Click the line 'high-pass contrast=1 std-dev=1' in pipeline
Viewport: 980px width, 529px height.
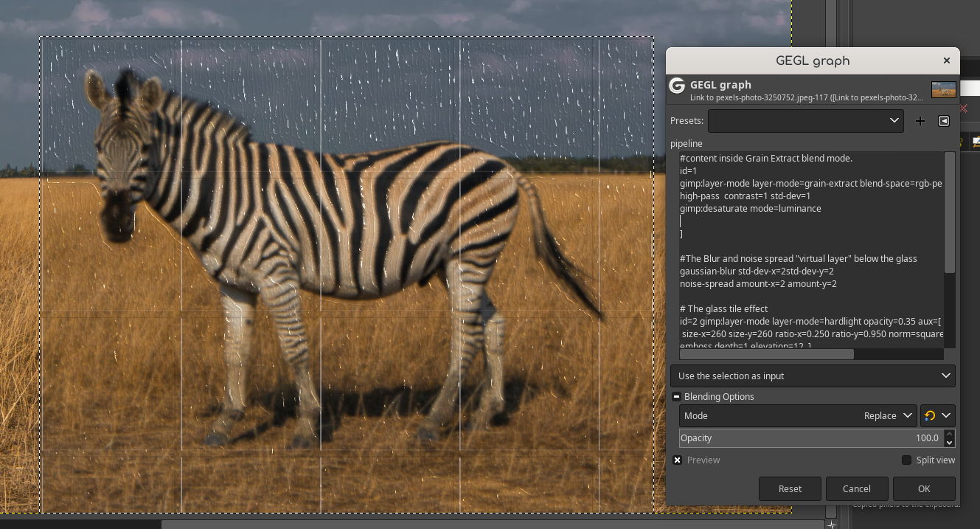click(x=745, y=196)
